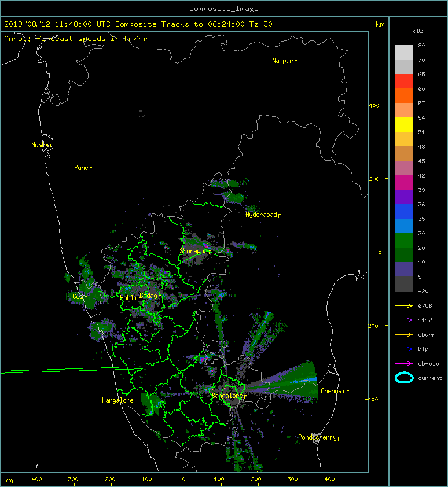Image resolution: width=448 pixels, height=487 pixels.
Task: Select the Mangalore city label
Action: click(118, 400)
